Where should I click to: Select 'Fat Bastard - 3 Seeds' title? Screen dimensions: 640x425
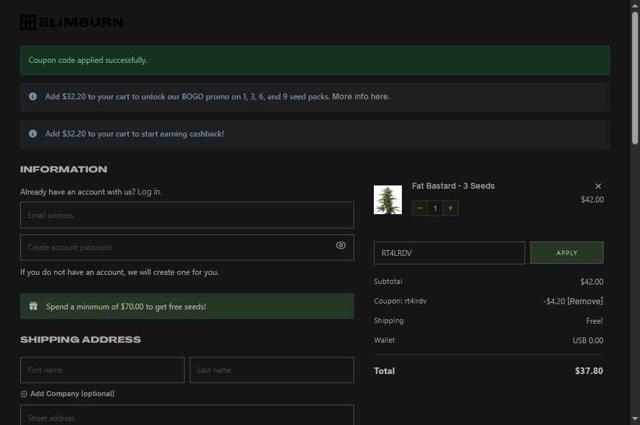453,186
